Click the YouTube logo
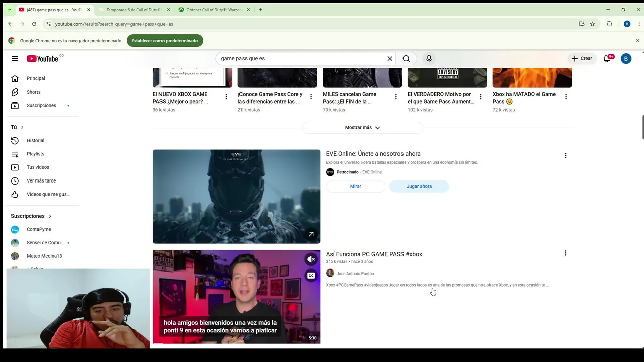Screen dimensions: 644x362 pyautogui.click(x=43, y=59)
